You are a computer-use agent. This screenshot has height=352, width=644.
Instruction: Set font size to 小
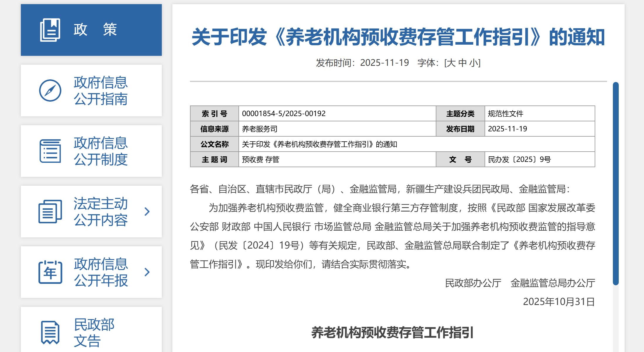point(473,63)
